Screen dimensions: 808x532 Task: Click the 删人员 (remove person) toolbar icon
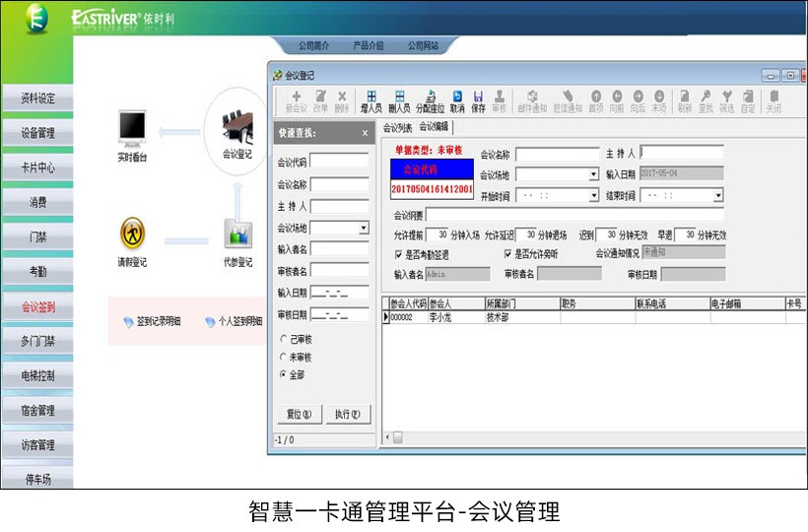[399, 101]
